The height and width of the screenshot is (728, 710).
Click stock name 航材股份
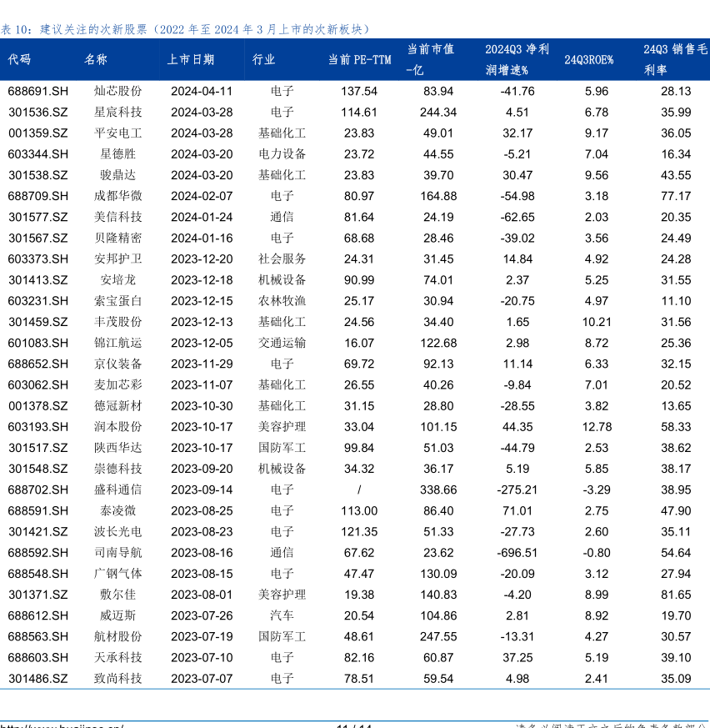117,636
